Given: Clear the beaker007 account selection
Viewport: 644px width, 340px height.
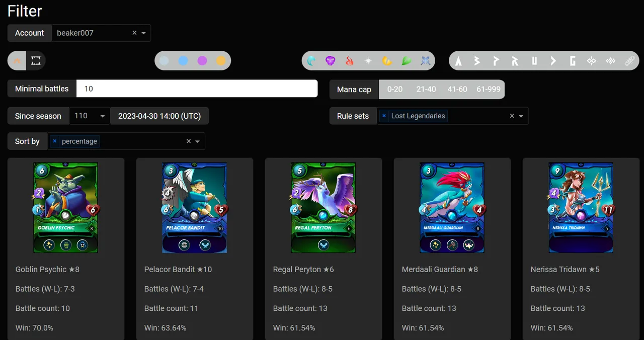Looking at the screenshot, I should click(134, 33).
